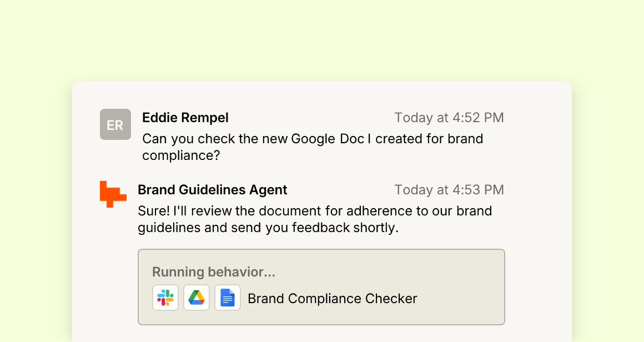644x342 pixels.
Task: Select Eddie's message about Google Doc
Action: pos(313,147)
